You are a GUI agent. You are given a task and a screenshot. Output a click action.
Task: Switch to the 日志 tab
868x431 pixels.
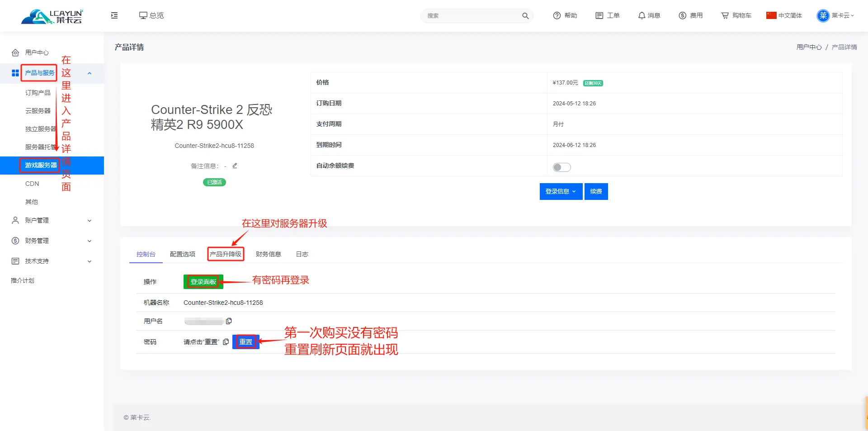coord(302,254)
